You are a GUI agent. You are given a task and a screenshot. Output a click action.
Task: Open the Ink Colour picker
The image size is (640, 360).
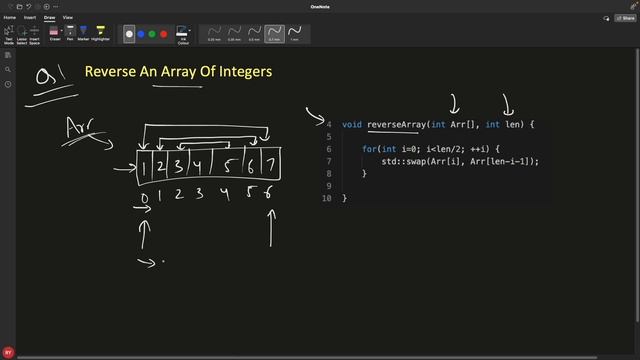pyautogui.click(x=182, y=35)
